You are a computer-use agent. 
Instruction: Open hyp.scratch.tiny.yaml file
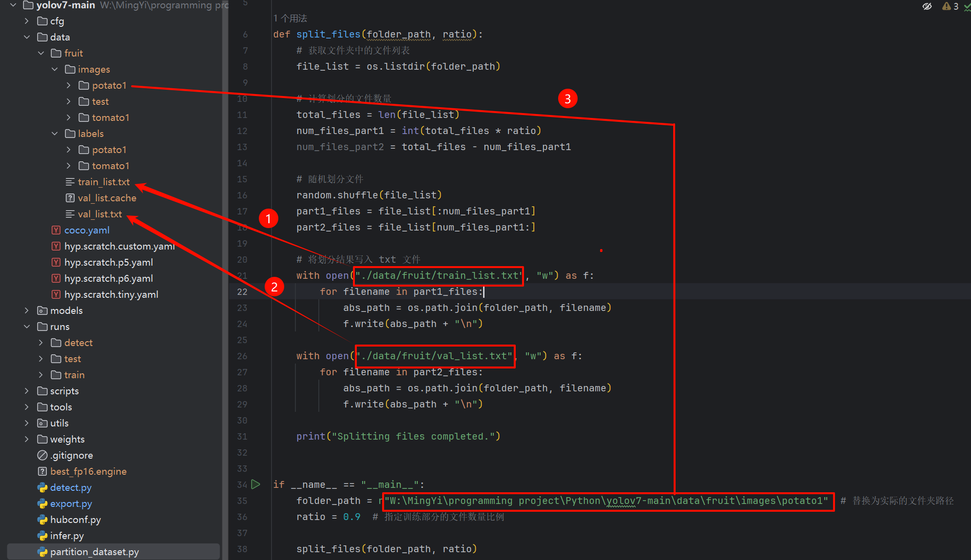[x=111, y=294]
